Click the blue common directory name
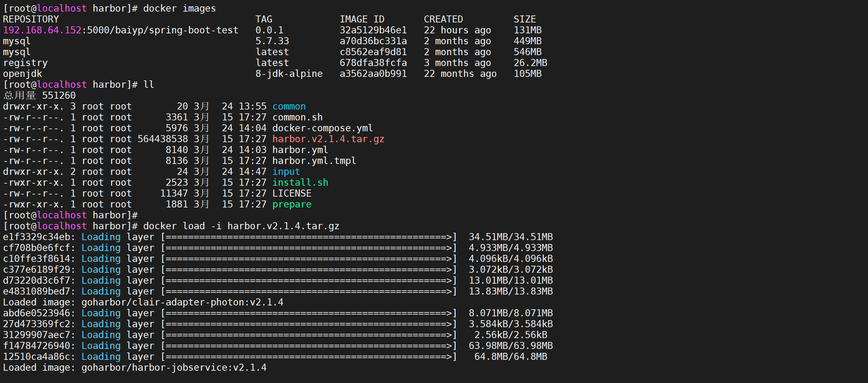The width and height of the screenshot is (868, 383). tap(289, 106)
